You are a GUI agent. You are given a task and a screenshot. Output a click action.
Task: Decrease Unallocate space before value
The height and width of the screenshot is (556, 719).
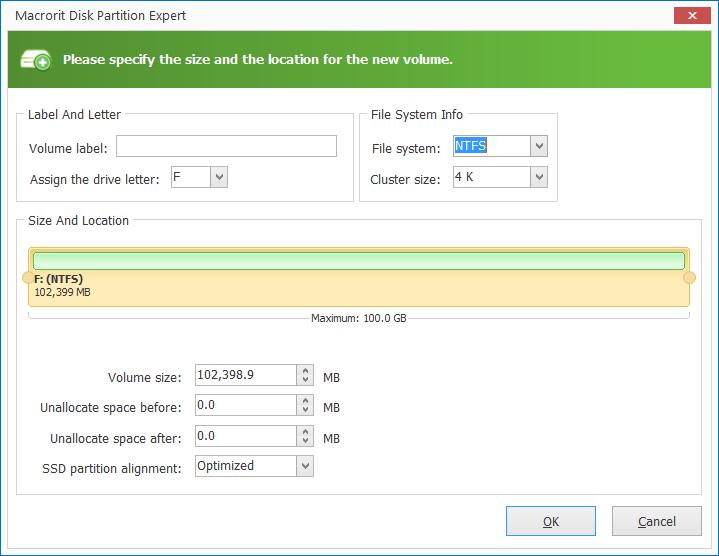click(305, 410)
